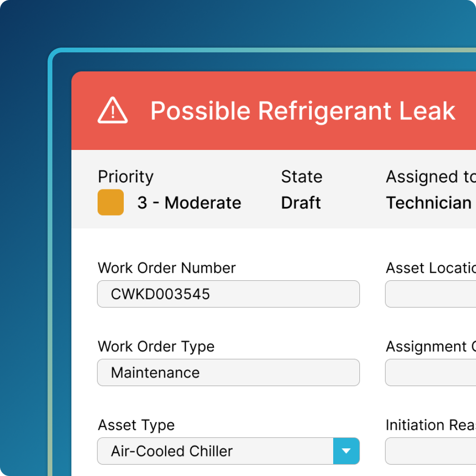Click the orange Moderate priority swatch
Image resolution: width=476 pixels, height=476 pixels.
[x=110, y=202]
